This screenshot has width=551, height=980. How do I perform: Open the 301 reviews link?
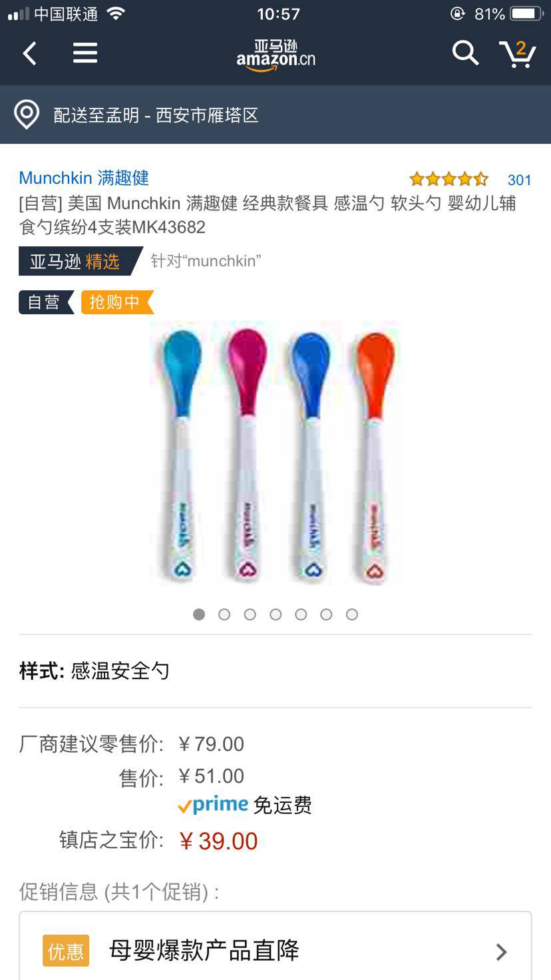click(519, 180)
